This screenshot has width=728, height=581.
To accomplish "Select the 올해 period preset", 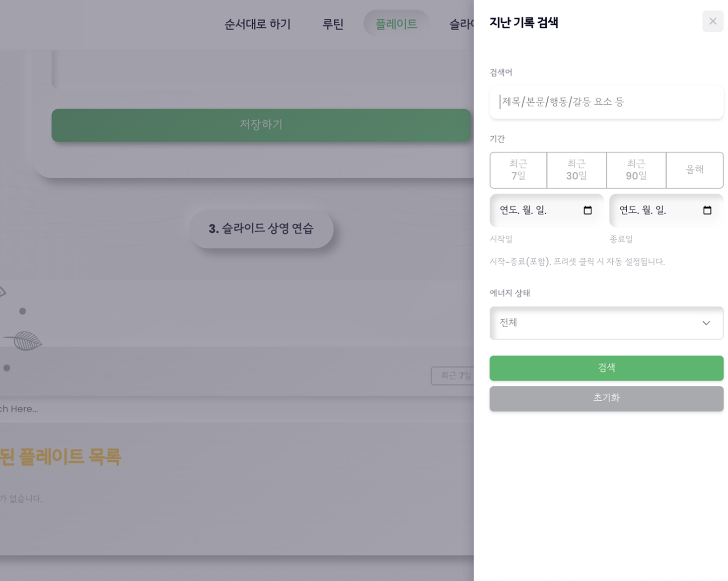I will (x=694, y=170).
